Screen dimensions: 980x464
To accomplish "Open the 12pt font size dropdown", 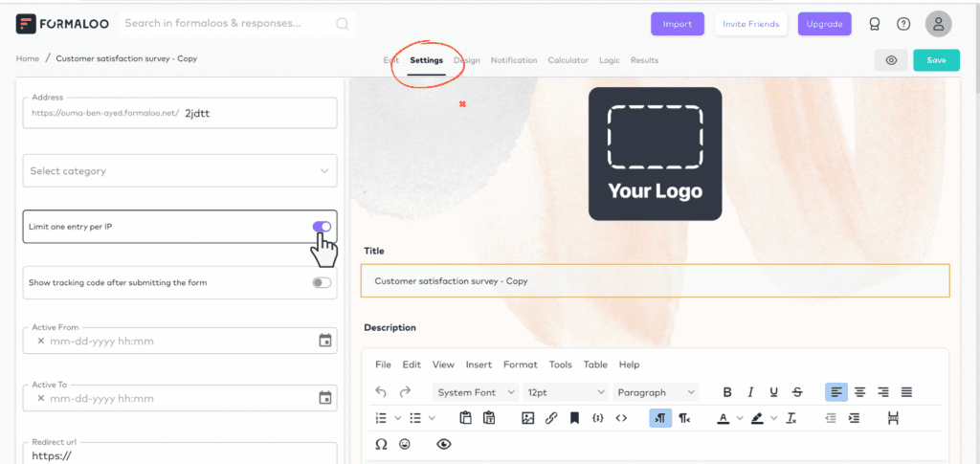I will pos(567,392).
